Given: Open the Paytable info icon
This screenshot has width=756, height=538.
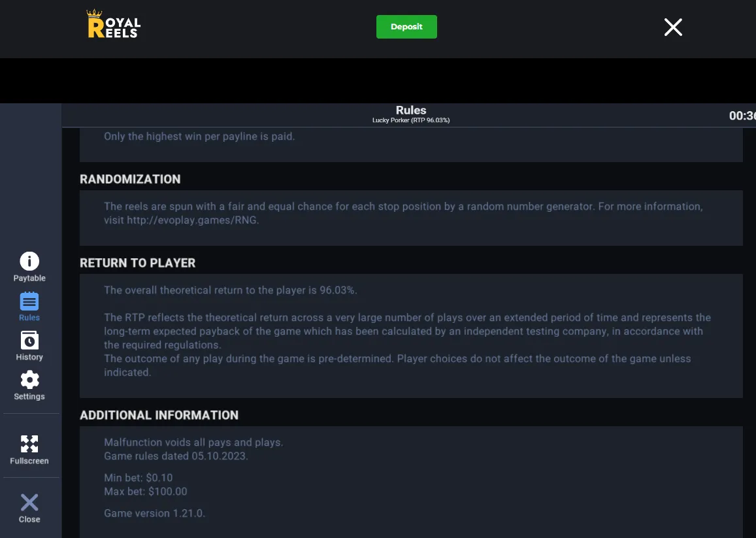Looking at the screenshot, I should tap(29, 261).
